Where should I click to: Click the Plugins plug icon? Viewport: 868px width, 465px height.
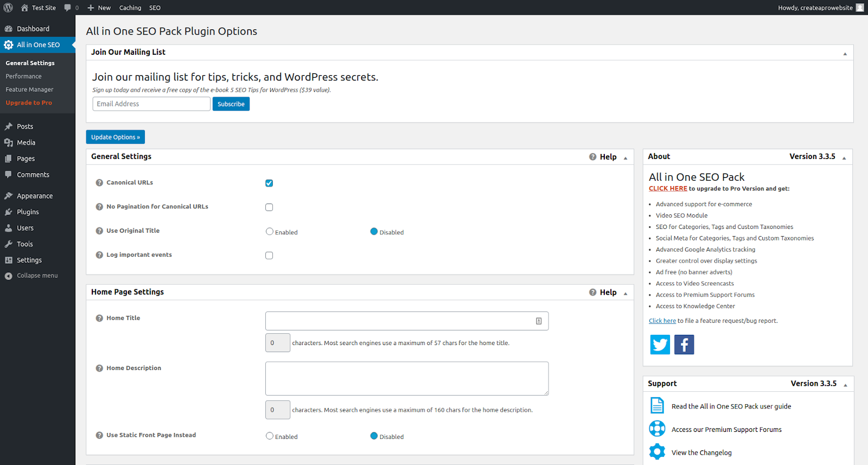click(9, 212)
